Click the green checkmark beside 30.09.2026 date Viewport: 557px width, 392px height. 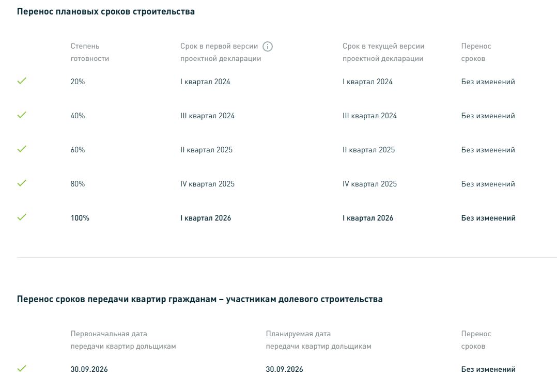[22, 369]
